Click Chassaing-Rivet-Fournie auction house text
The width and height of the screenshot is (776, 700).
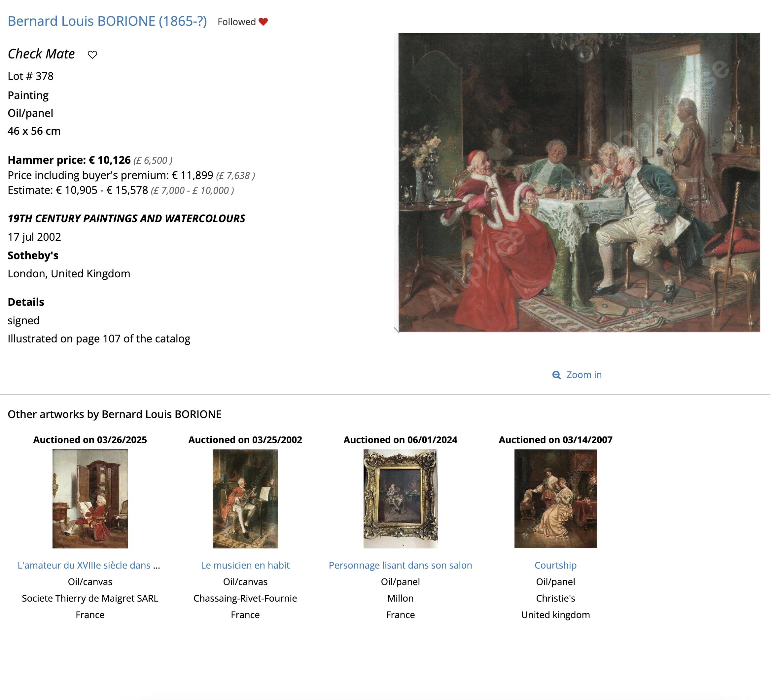click(245, 598)
